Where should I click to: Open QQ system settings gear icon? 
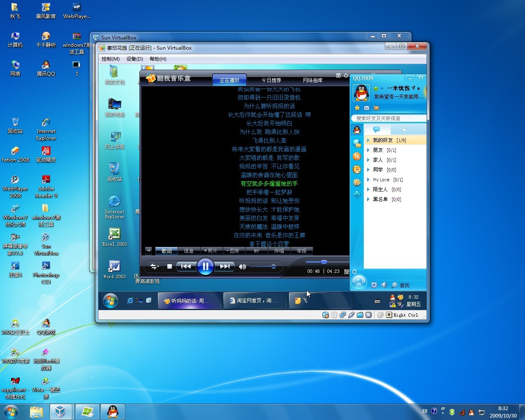point(374,285)
